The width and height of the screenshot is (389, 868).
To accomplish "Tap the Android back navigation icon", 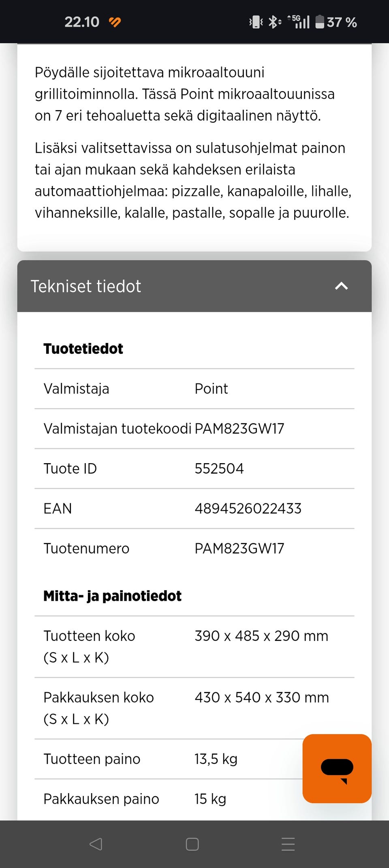I will click(96, 844).
